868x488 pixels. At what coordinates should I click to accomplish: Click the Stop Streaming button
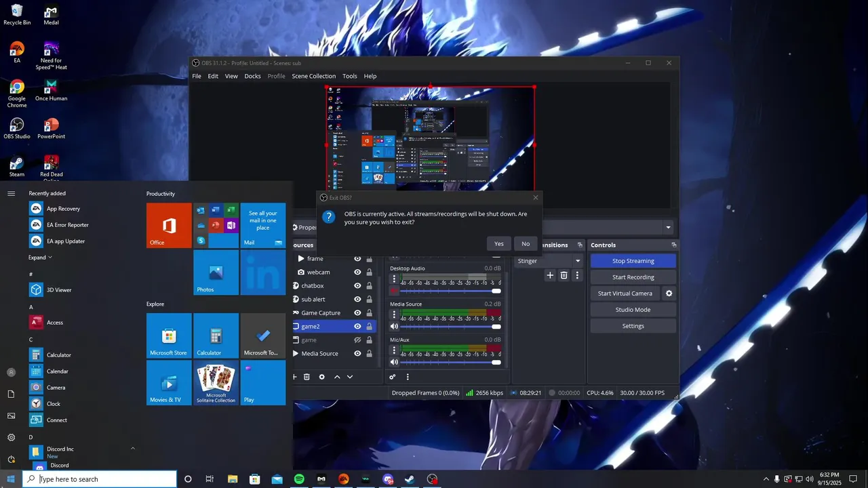click(x=633, y=261)
